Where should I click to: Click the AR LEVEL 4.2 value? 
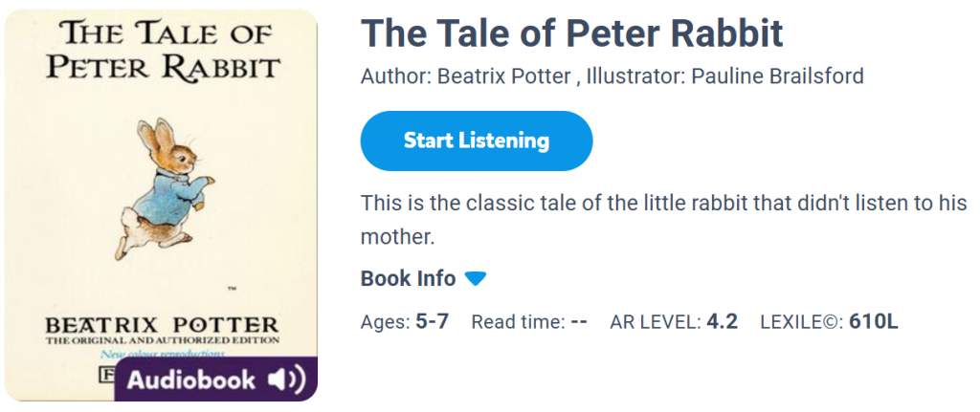click(x=722, y=322)
